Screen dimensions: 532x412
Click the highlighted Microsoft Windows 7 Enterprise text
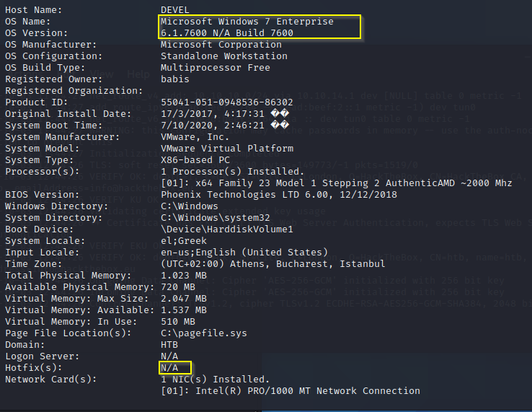pos(247,22)
